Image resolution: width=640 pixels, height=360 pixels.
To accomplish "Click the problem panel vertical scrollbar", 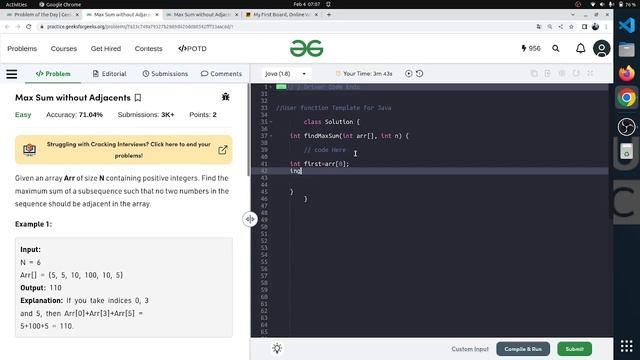I will click(x=248, y=131).
